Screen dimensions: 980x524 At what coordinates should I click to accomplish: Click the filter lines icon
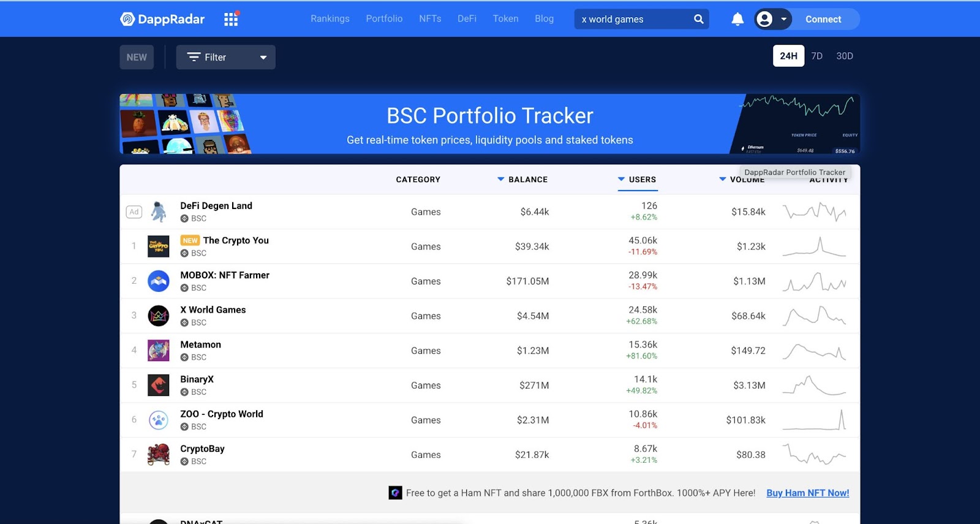coord(194,57)
